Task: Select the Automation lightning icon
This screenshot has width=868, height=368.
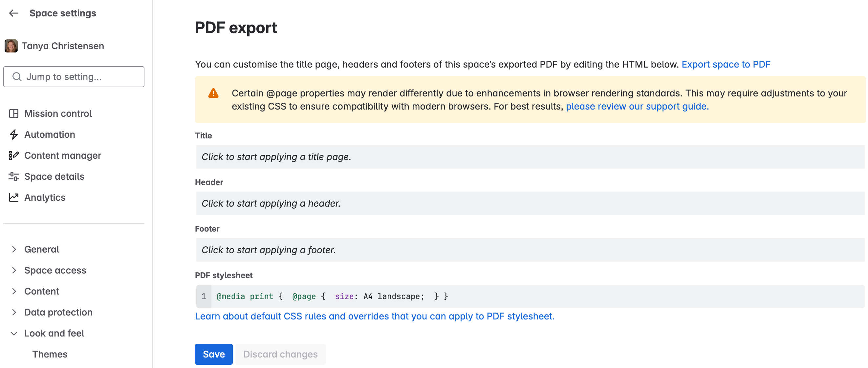Action: tap(14, 134)
